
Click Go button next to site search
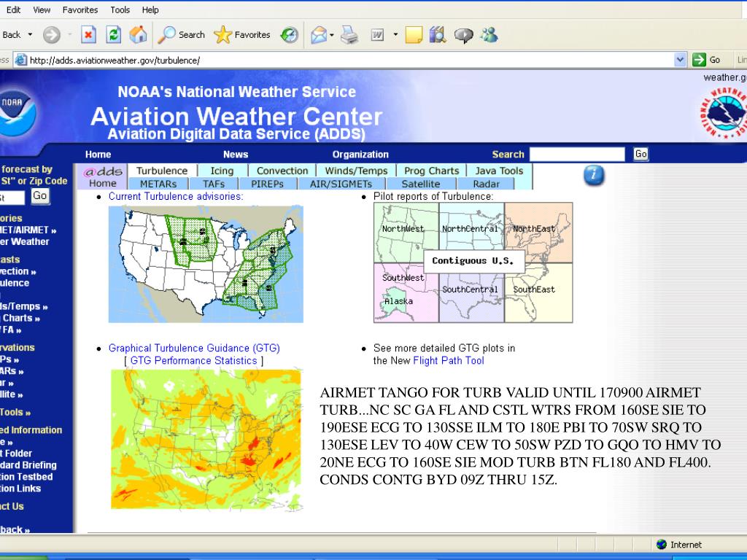(x=640, y=154)
